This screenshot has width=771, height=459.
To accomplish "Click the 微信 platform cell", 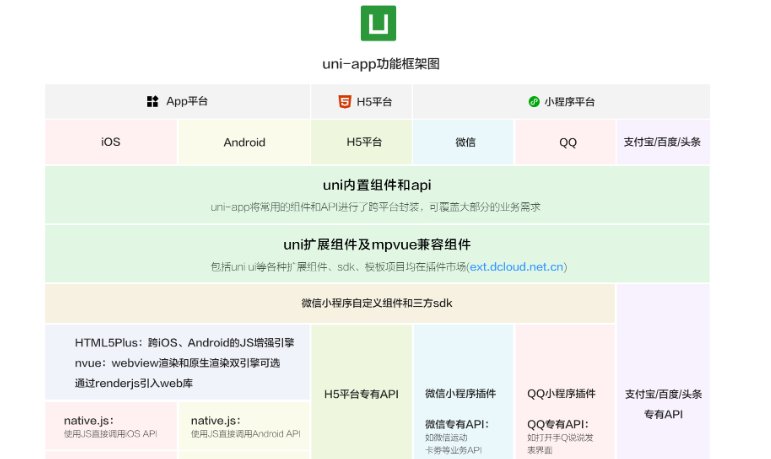I will pyautogui.click(x=463, y=142).
